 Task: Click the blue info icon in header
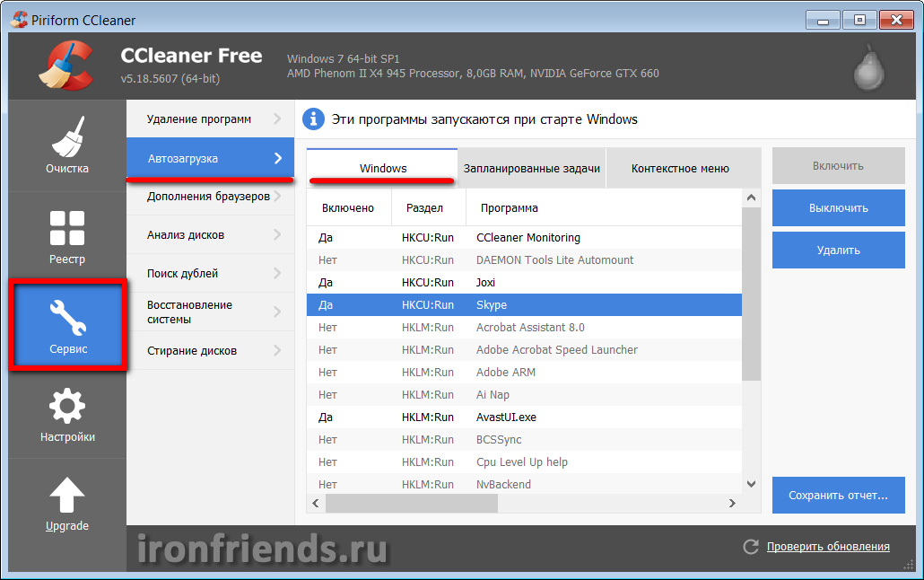313,119
